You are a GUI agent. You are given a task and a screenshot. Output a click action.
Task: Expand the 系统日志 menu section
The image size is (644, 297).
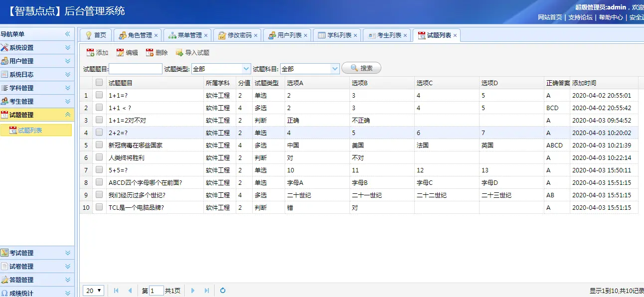pos(68,74)
